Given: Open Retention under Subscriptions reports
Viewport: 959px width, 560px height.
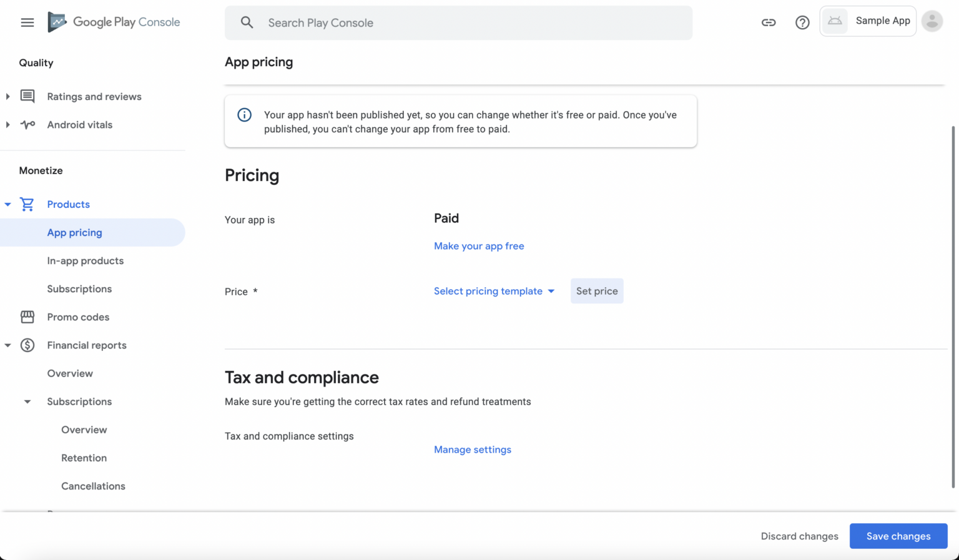Looking at the screenshot, I should (84, 458).
